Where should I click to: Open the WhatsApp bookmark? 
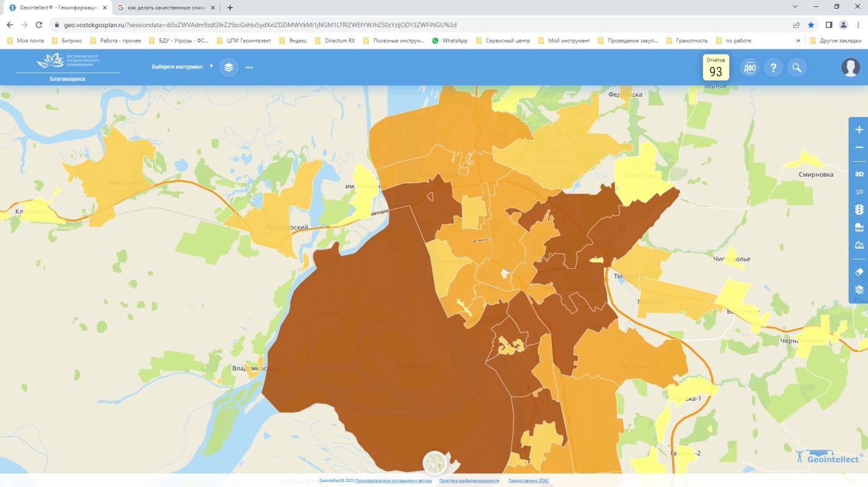click(x=449, y=41)
